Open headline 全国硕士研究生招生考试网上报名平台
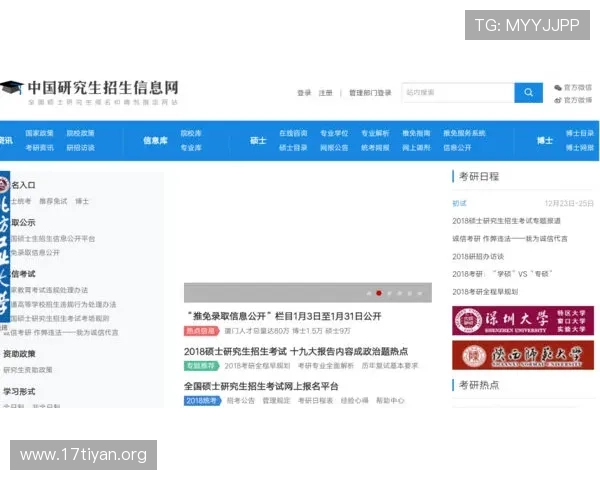The width and height of the screenshot is (600, 480). [261, 386]
